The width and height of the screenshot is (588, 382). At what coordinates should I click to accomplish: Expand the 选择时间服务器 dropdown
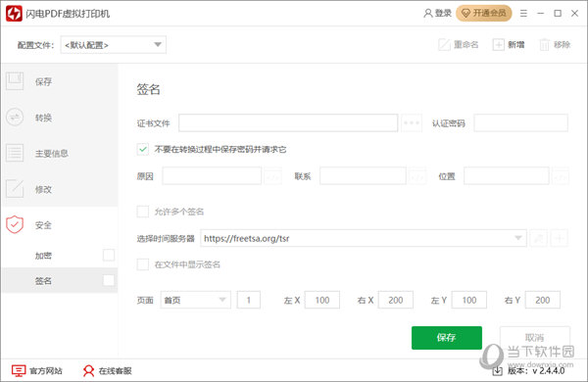[x=364, y=238]
